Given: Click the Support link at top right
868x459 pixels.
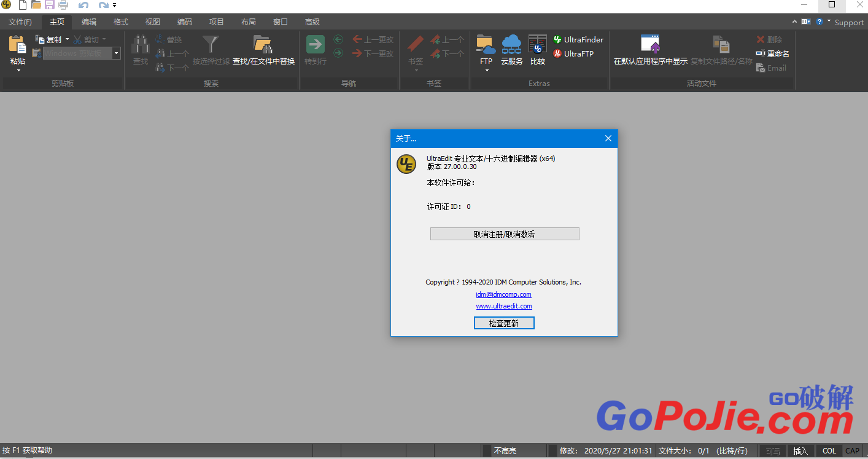Looking at the screenshot, I should (849, 22).
